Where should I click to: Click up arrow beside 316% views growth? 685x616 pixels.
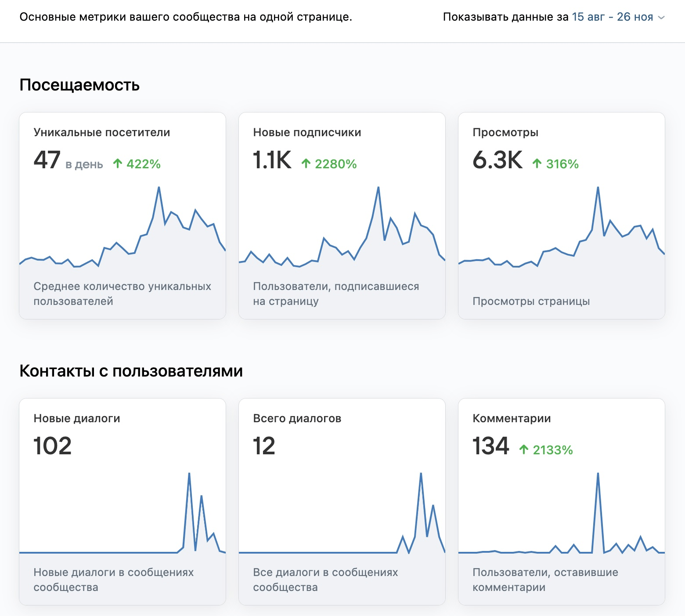tap(537, 164)
